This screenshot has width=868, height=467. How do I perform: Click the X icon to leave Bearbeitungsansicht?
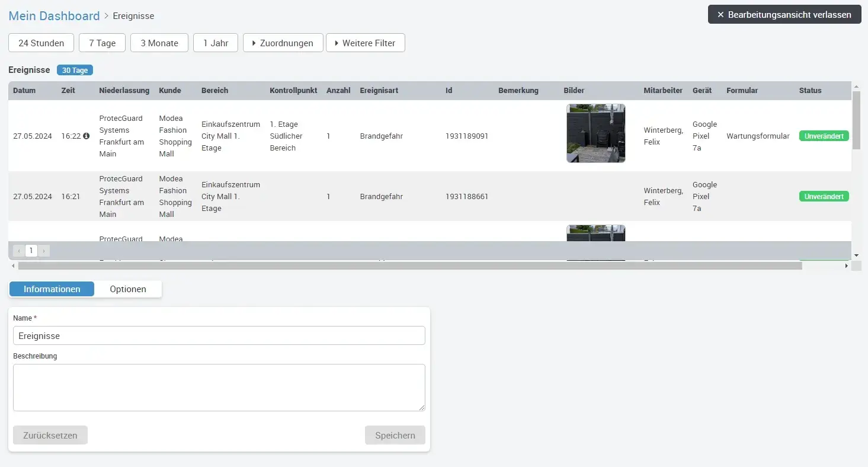click(x=720, y=15)
